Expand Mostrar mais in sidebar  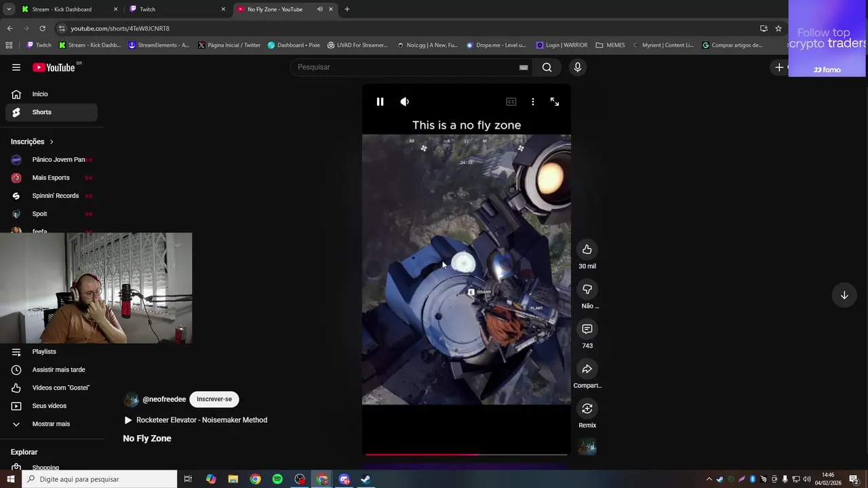52,424
